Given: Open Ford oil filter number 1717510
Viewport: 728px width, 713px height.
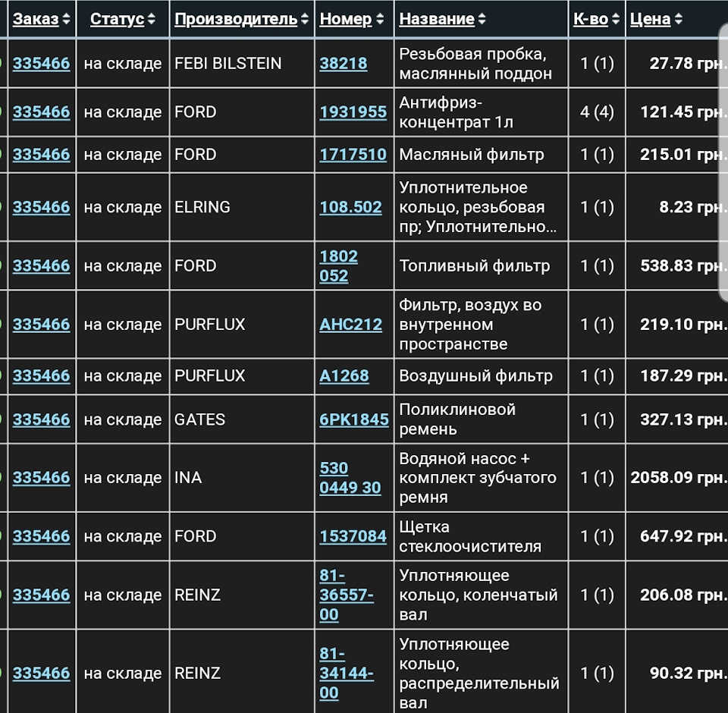Looking at the screenshot, I should pyautogui.click(x=353, y=154).
